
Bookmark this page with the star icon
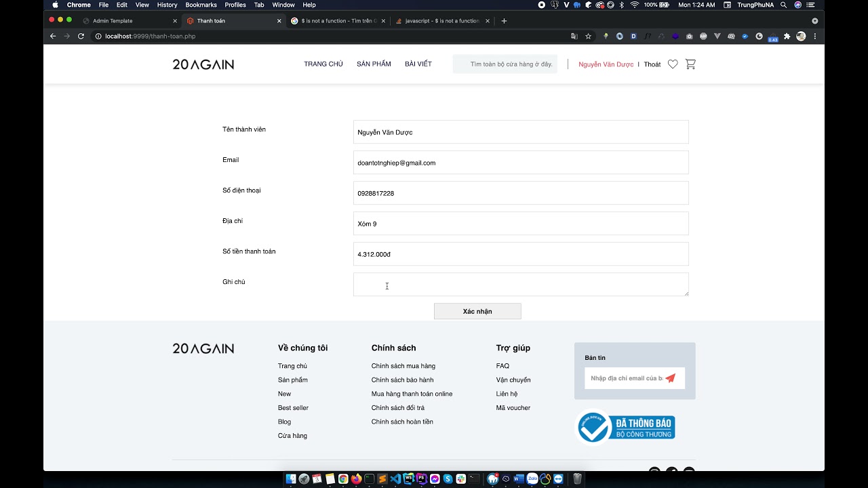[588, 36]
